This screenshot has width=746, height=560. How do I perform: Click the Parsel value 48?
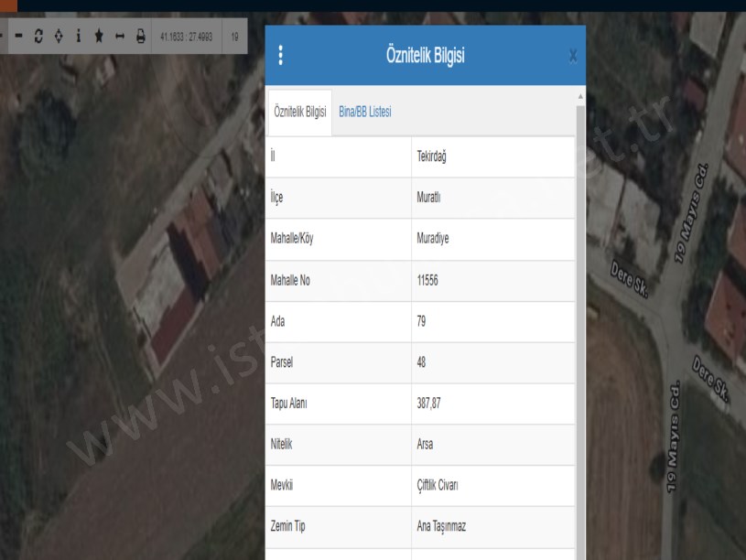[422, 362]
